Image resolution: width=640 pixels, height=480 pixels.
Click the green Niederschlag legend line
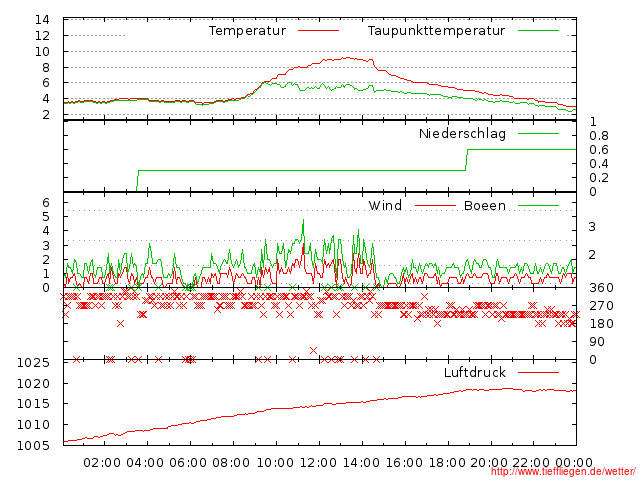[538, 133]
